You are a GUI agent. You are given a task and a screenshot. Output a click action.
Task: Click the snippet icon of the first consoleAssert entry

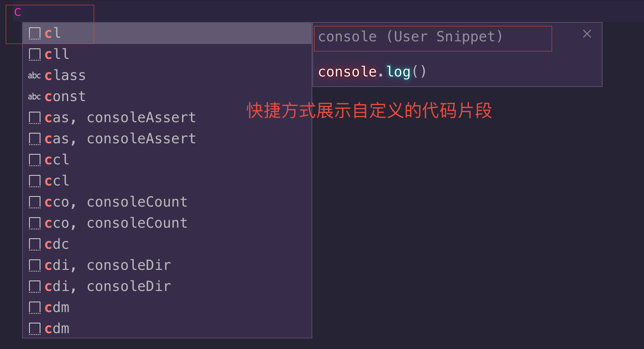34,118
